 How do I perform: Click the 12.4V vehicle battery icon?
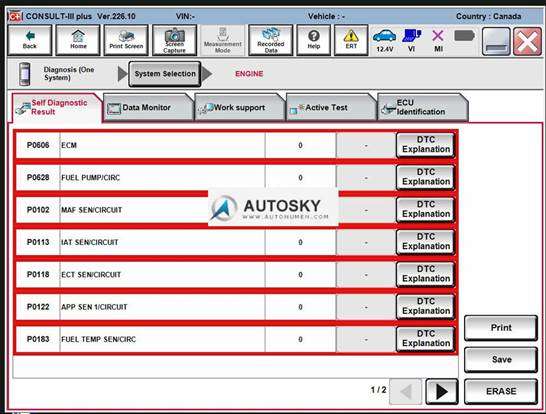pyautogui.click(x=384, y=40)
